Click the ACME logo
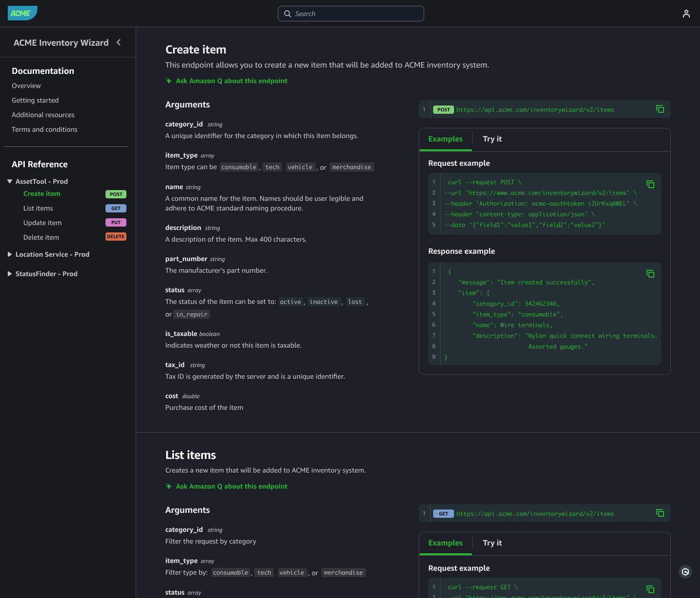This screenshot has height=598, width=700. coord(22,13)
